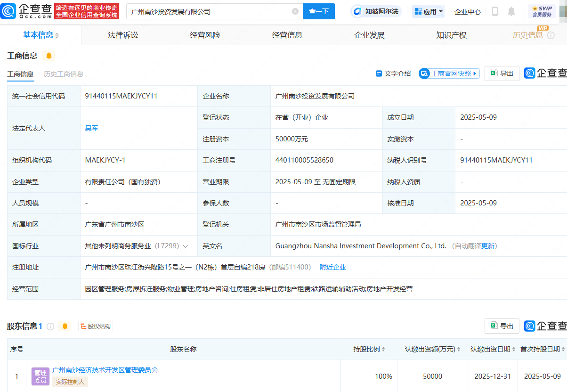Click the 查一下 search button

(319, 11)
